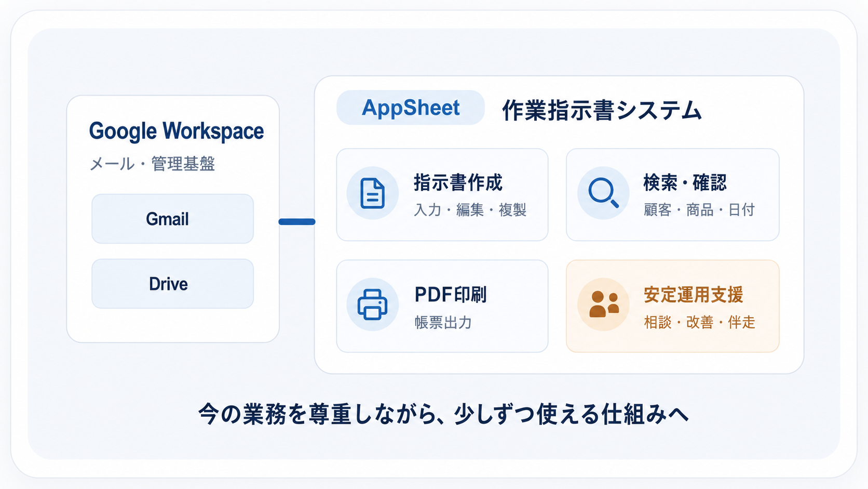868x489 pixels.
Task: Click the 入力・編集・複製 caption
Action: (x=470, y=210)
